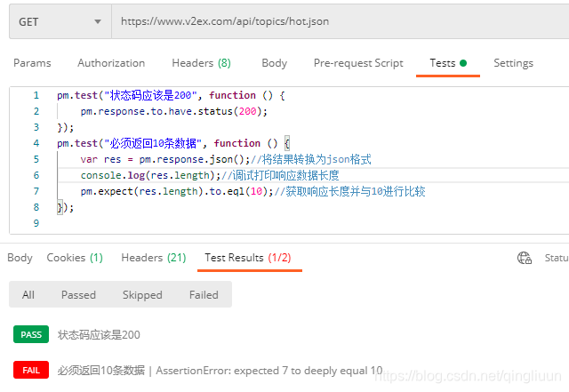
Task: Click editor line 2 pm.response.to.have.status code
Action: [x=174, y=111]
